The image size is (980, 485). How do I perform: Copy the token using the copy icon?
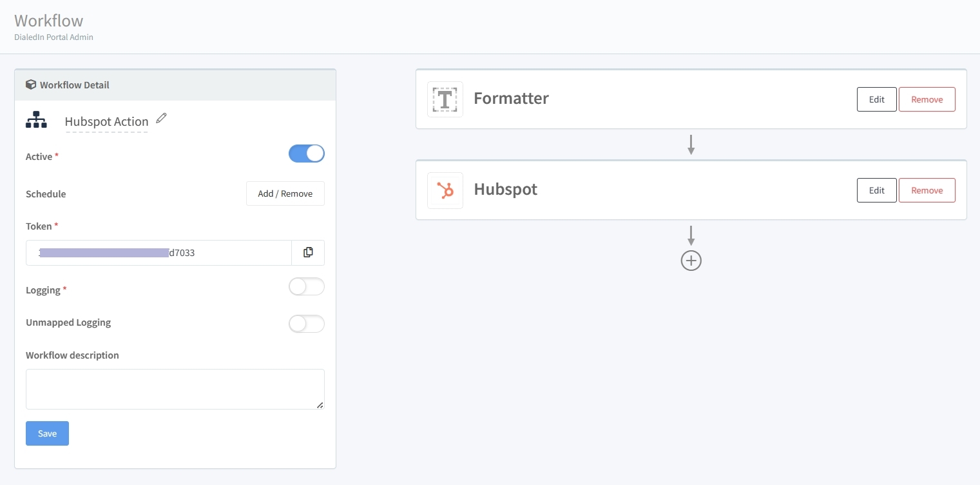click(x=308, y=252)
